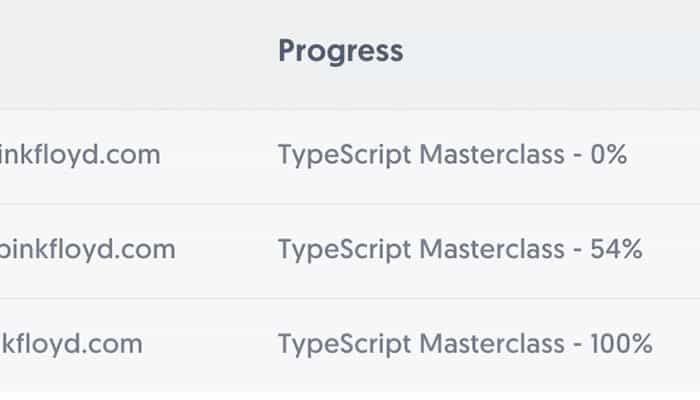Viewport: 700px width, 400px height.
Task: Click the word Masterclass in the 54% row
Action: 492,249
